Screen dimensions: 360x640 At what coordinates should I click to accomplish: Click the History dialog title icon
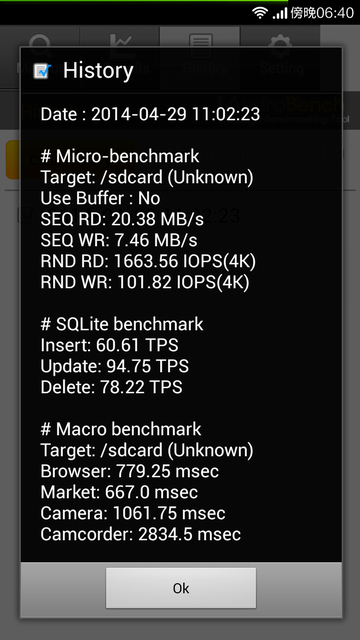coord(42,71)
